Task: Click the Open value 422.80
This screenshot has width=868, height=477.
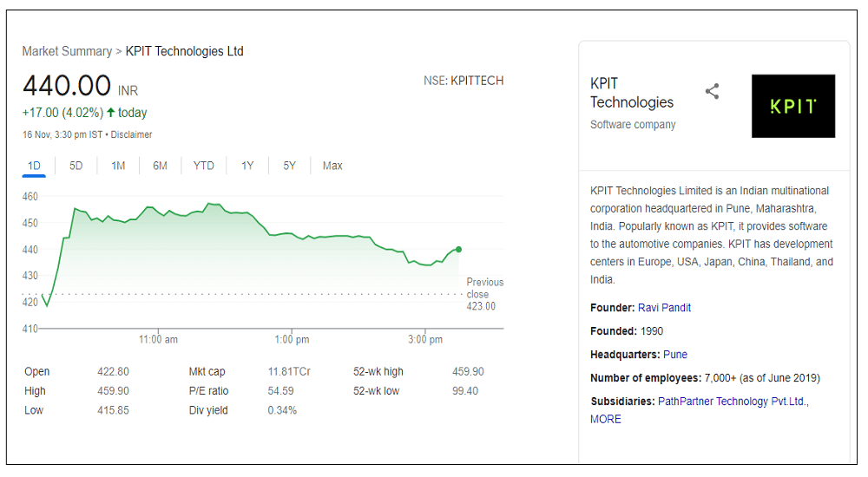Action: 113,371
